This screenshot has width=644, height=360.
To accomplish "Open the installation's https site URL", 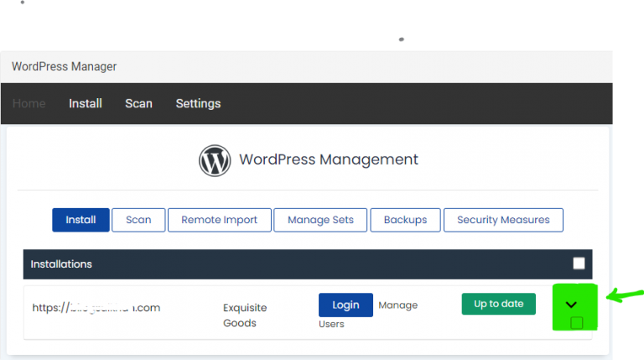I will (96, 308).
